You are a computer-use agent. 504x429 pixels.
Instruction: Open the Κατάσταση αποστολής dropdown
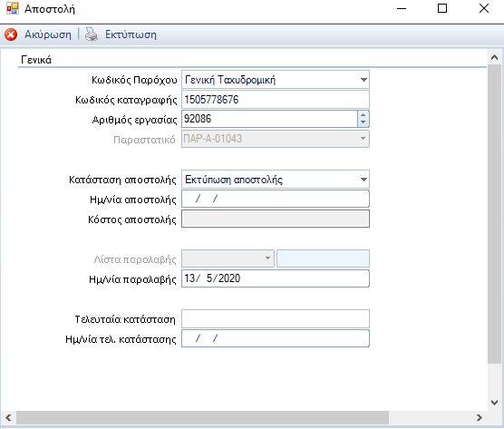coord(363,179)
